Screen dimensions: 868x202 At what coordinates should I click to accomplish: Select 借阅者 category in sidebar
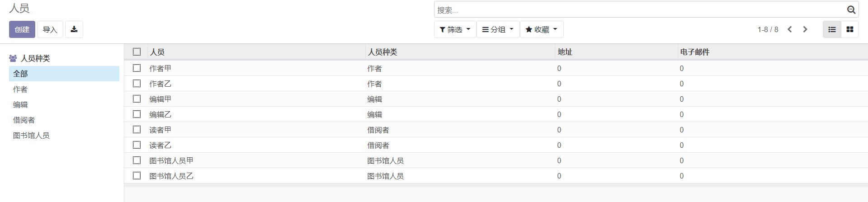[64, 120]
